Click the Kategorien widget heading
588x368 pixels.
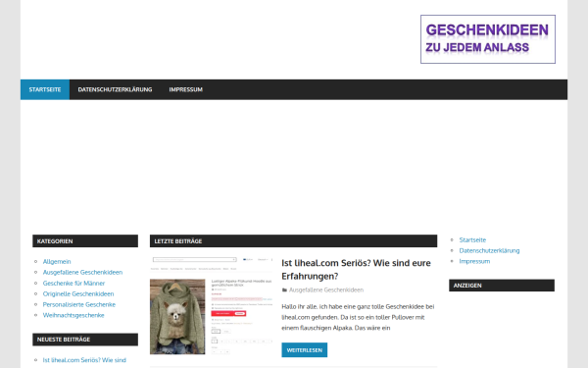tap(85, 241)
